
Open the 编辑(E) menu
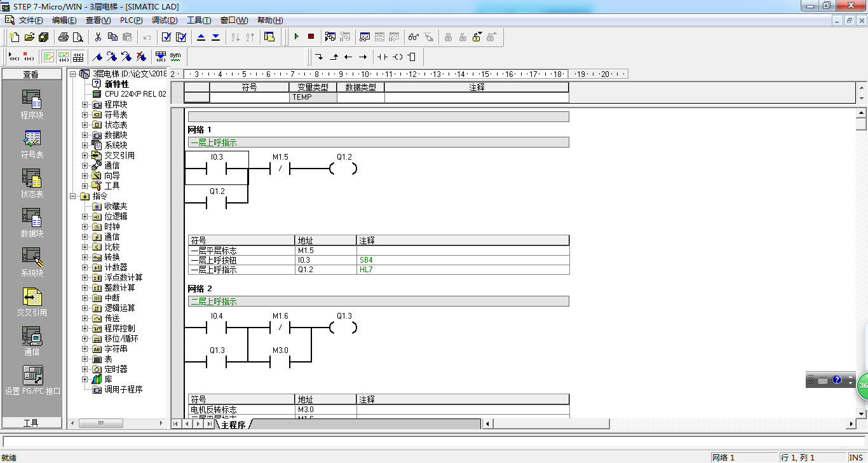[x=64, y=20]
